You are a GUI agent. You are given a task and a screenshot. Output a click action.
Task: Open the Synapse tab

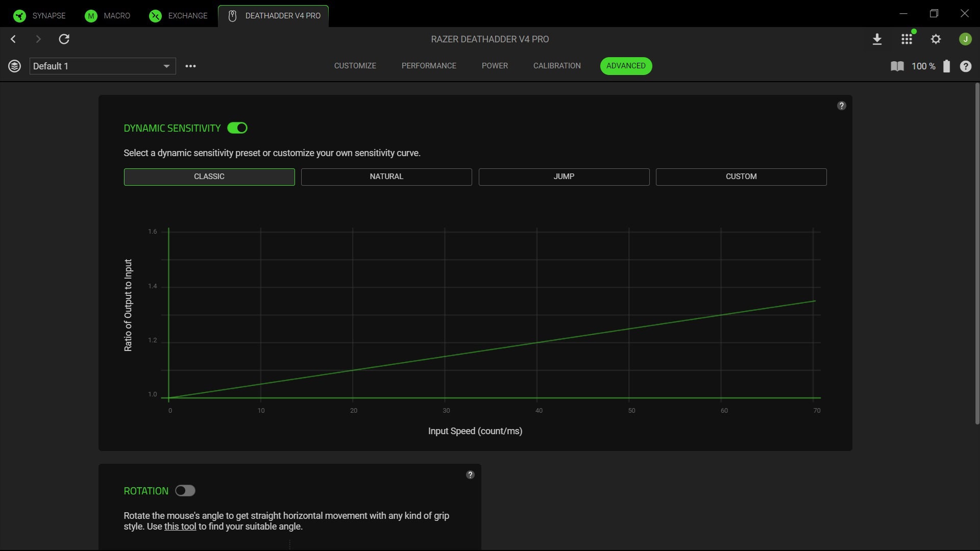click(40, 15)
